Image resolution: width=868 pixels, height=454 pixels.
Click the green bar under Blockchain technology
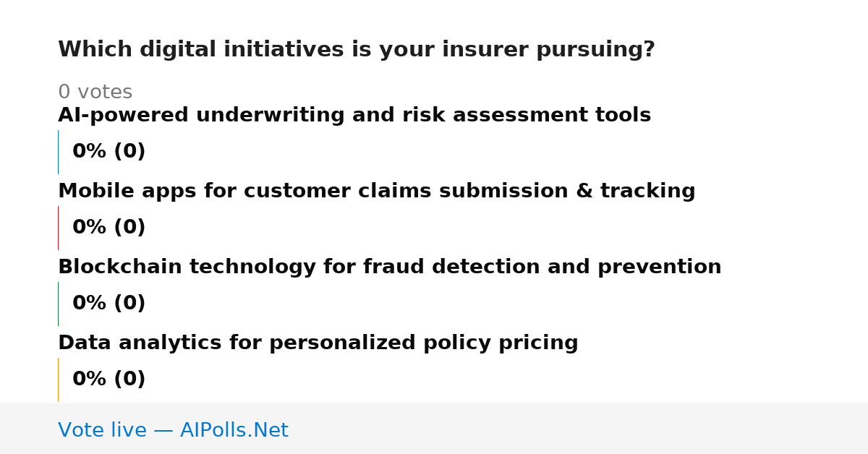click(58, 304)
